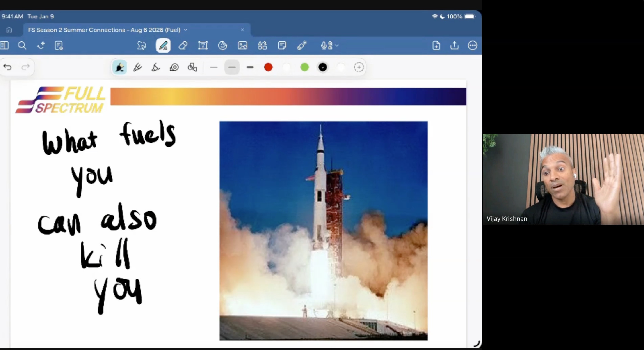Click the 9:41 AM clock
The width and height of the screenshot is (644, 350).
12,16
